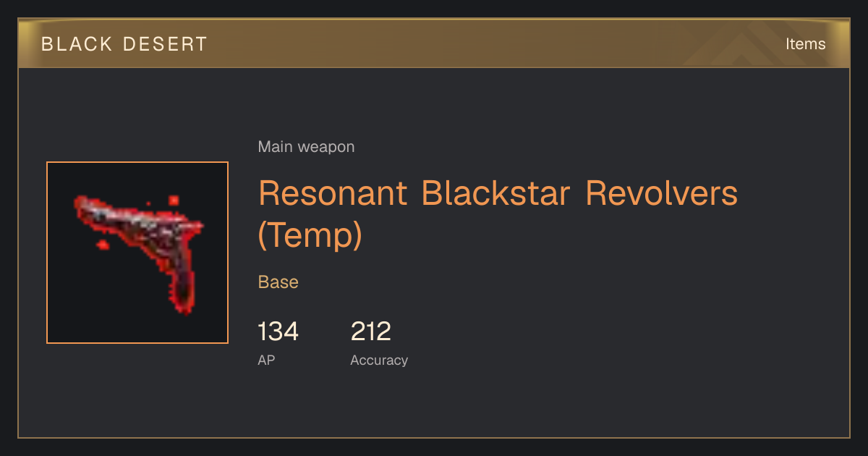The image size is (868, 456).
Task: Click the small red ember left of the grip
Action: 103,245
